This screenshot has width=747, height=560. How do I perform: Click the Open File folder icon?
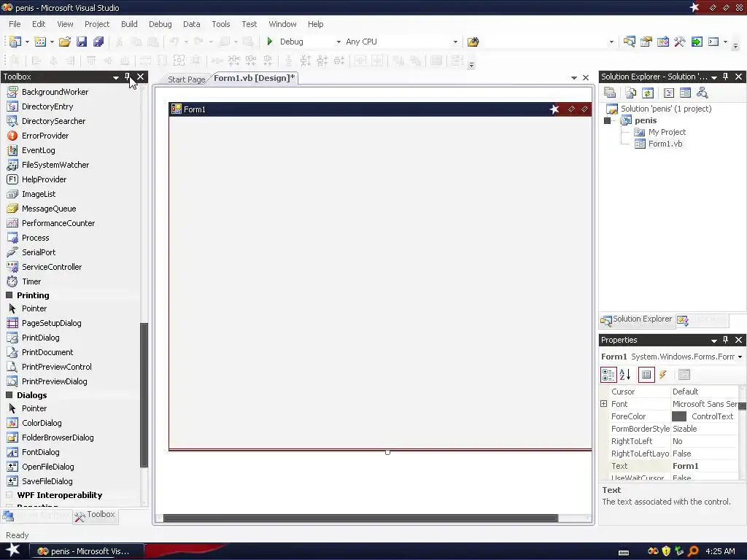(x=65, y=42)
